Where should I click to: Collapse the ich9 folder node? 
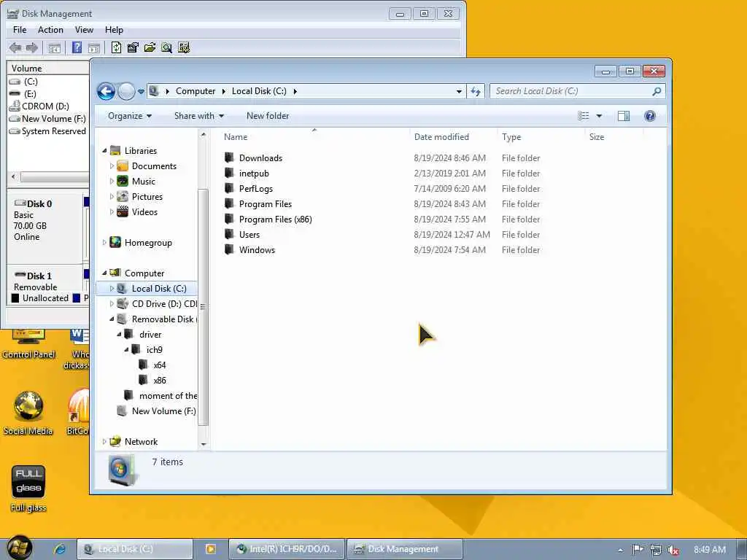tap(127, 350)
